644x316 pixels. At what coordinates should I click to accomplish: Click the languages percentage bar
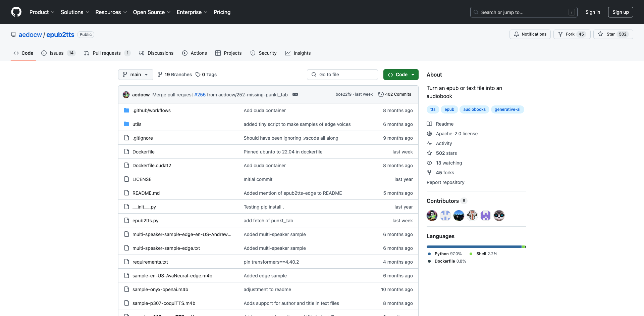(x=476, y=247)
